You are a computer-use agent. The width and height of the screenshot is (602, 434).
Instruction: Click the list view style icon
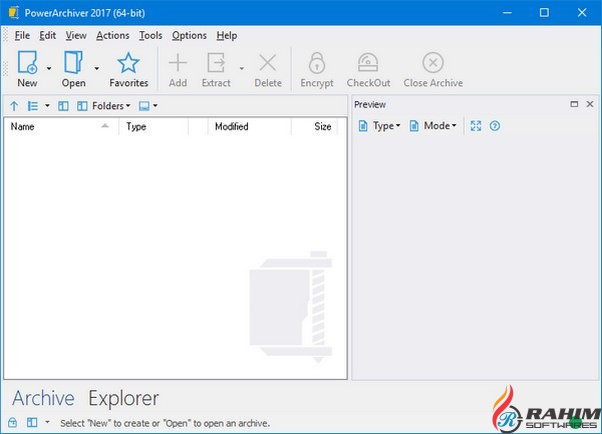pyautogui.click(x=33, y=106)
